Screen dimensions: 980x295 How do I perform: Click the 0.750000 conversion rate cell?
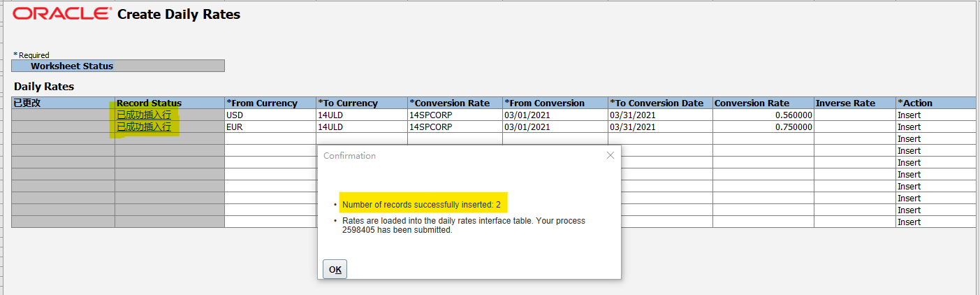[763, 127]
